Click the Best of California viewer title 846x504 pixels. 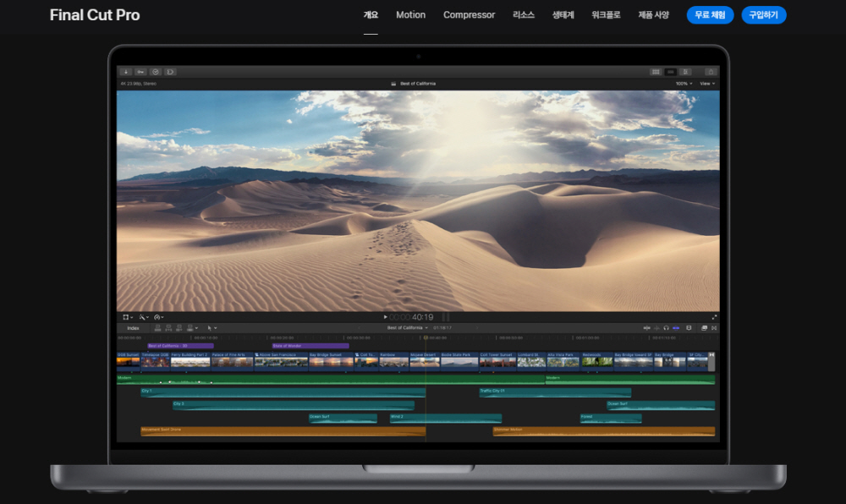tap(418, 84)
